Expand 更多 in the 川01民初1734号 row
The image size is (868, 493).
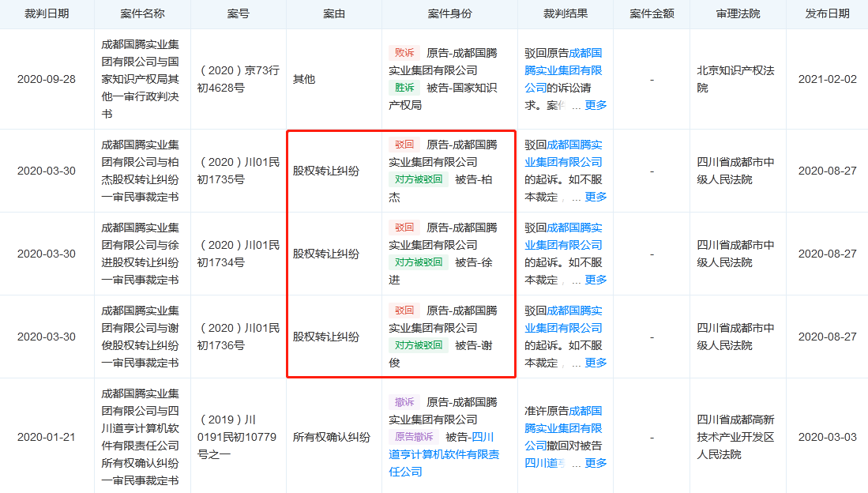coord(596,280)
